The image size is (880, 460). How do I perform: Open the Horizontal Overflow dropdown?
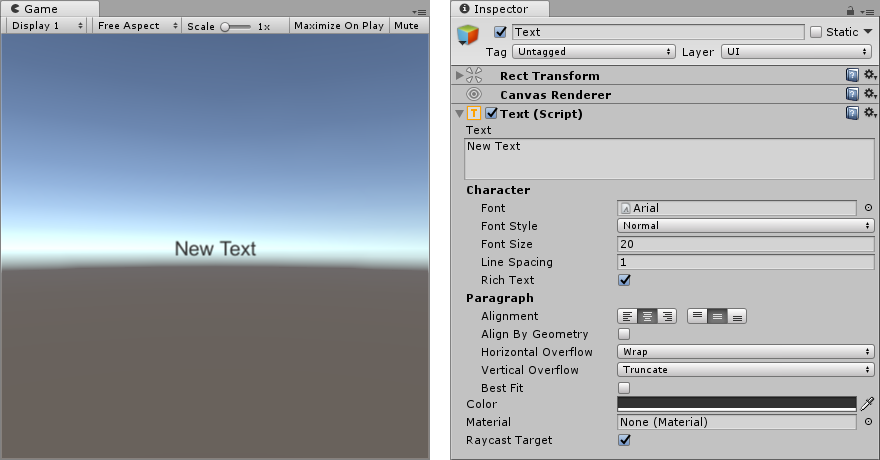click(746, 352)
